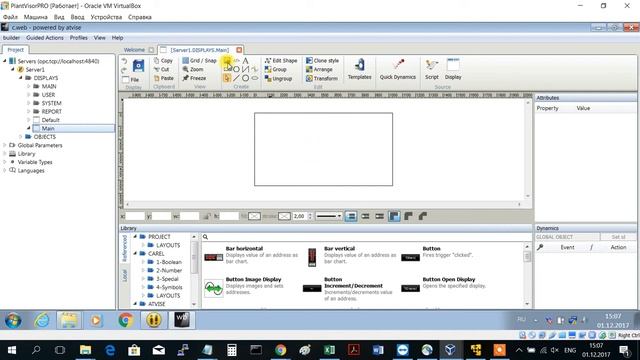Click File in the Display group
Viewport: 640px width, 360px height.
click(131, 80)
